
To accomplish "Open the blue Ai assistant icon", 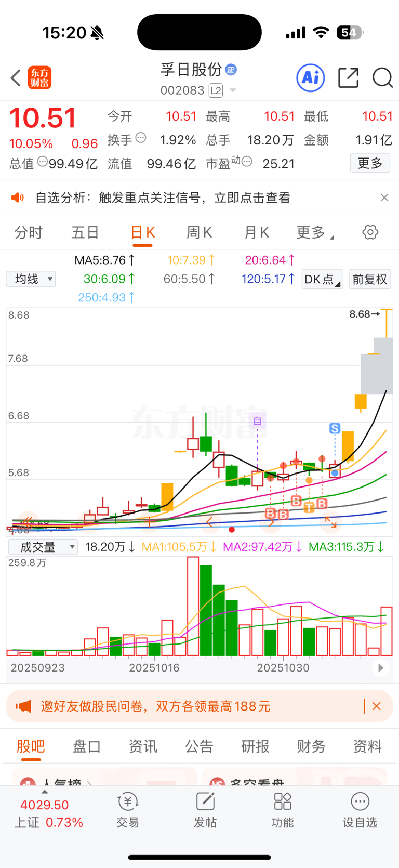I will tap(311, 78).
